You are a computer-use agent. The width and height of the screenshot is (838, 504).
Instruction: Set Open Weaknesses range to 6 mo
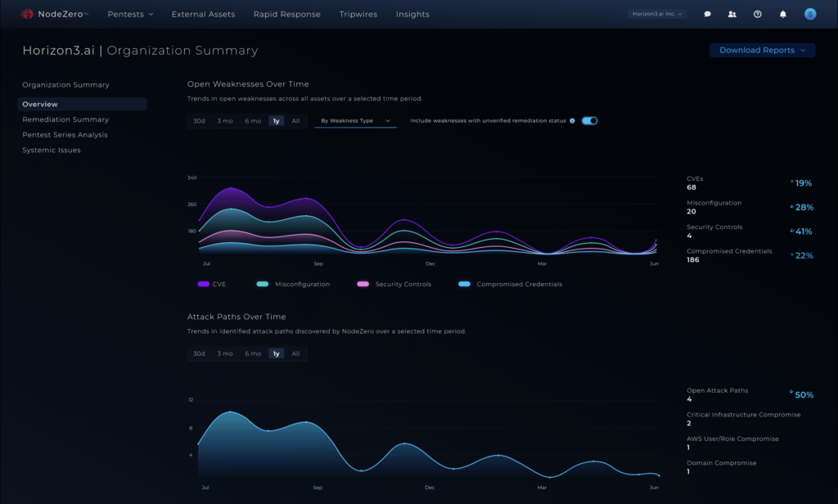click(x=253, y=121)
